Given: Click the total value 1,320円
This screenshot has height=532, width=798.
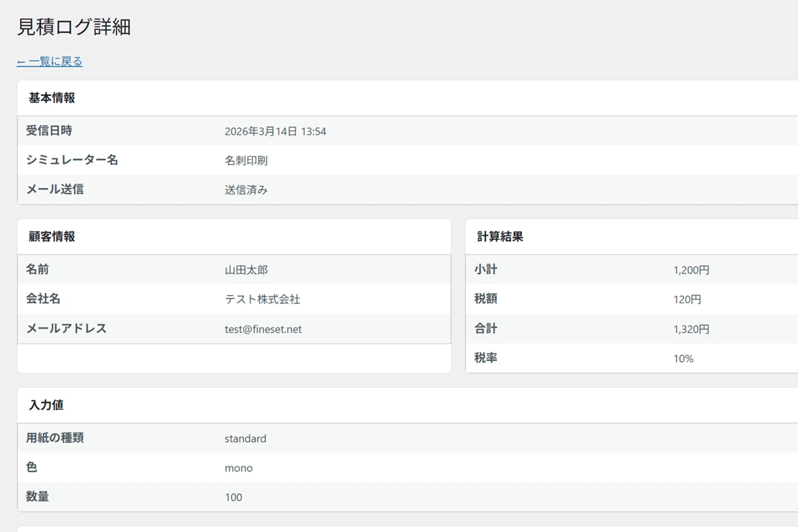Looking at the screenshot, I should tap(691, 329).
